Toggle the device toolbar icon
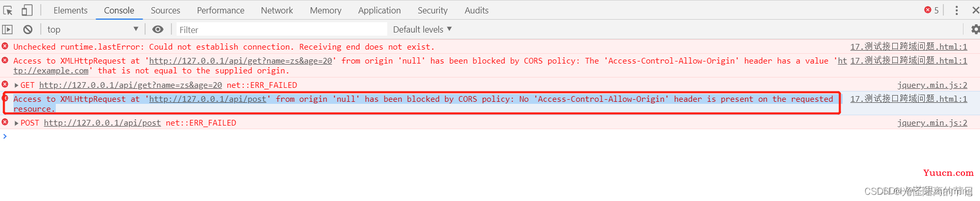Screen dimensions: 980x201 (x=27, y=10)
